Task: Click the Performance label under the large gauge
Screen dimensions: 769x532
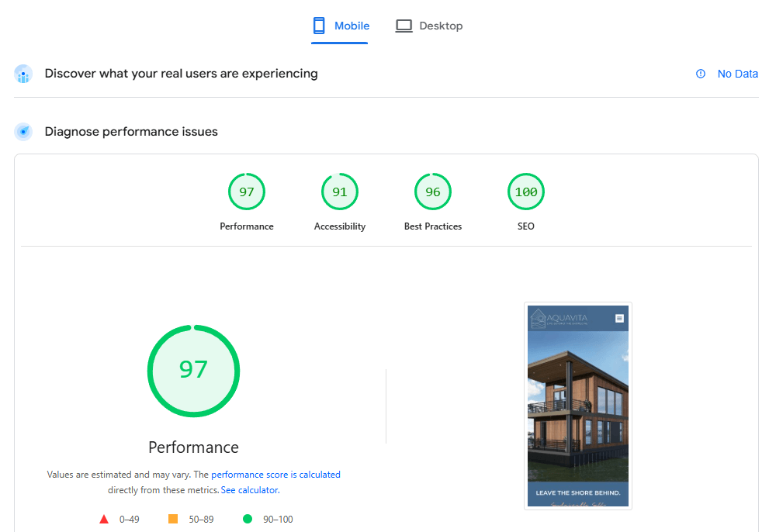Action: (193, 447)
